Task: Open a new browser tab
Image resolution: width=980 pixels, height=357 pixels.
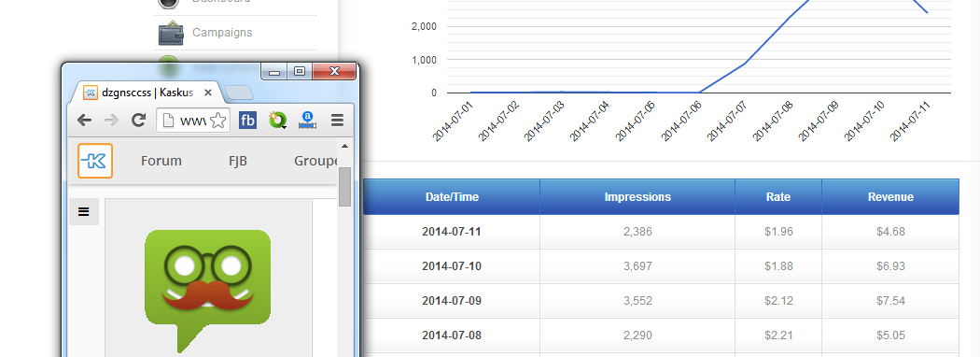Action: click(x=239, y=93)
